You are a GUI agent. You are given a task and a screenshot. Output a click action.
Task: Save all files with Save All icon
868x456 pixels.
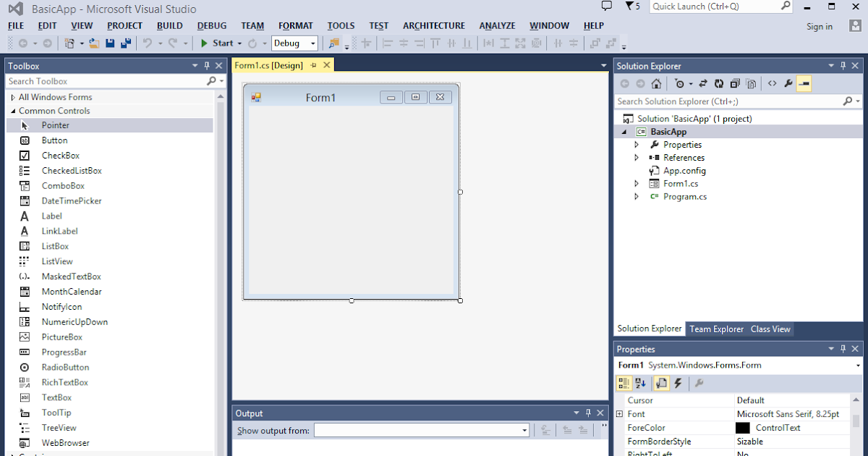[124, 43]
